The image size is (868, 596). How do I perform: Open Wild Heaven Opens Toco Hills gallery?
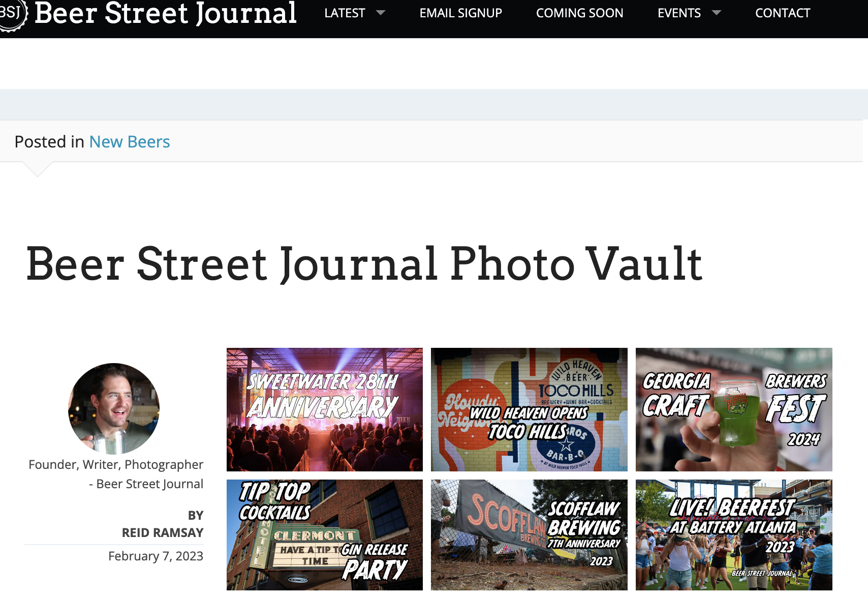pyautogui.click(x=529, y=409)
